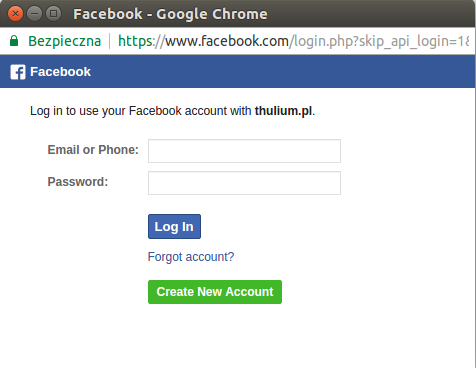
Task: Open the Forgot account? link
Action: click(x=191, y=257)
